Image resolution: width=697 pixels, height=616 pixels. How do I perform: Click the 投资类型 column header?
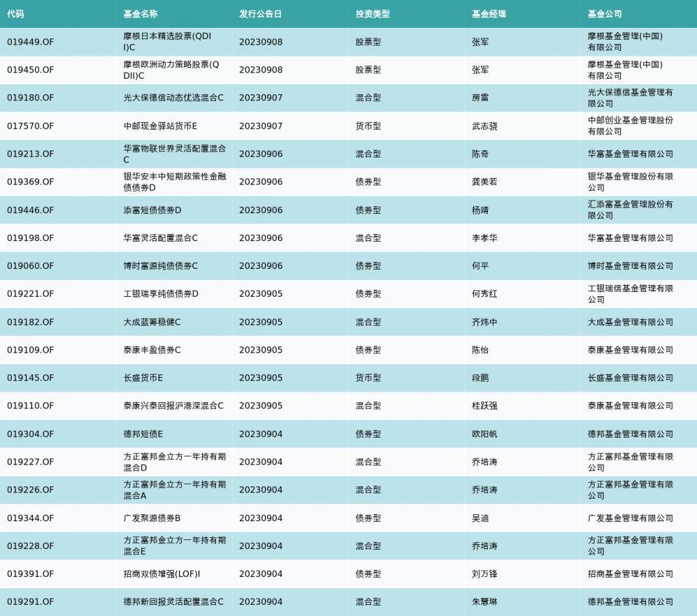(372, 14)
